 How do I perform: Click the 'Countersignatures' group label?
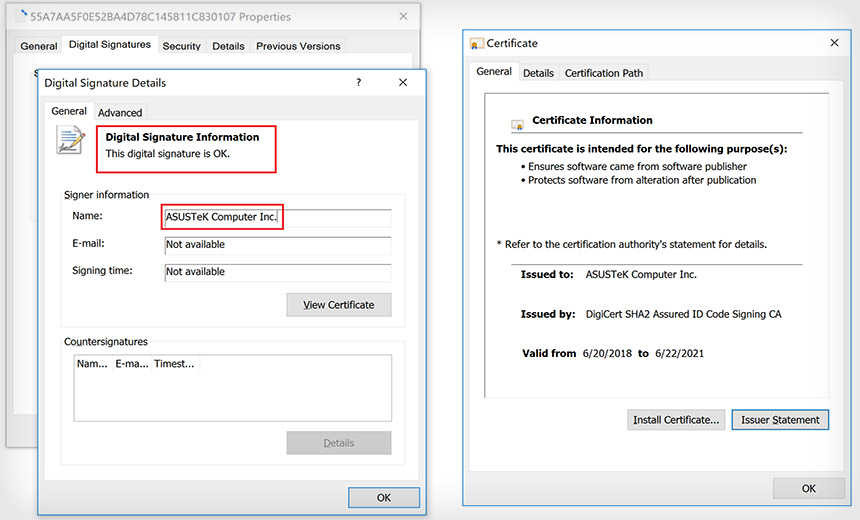(106, 342)
